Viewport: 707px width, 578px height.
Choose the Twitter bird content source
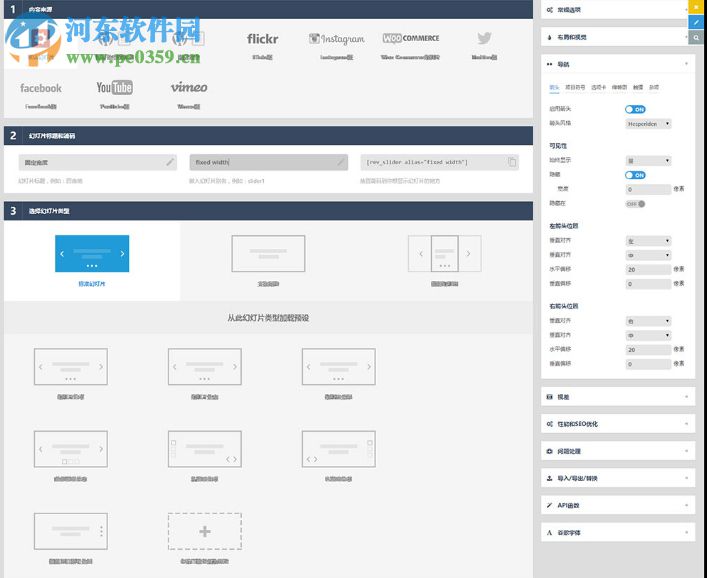[x=484, y=38]
